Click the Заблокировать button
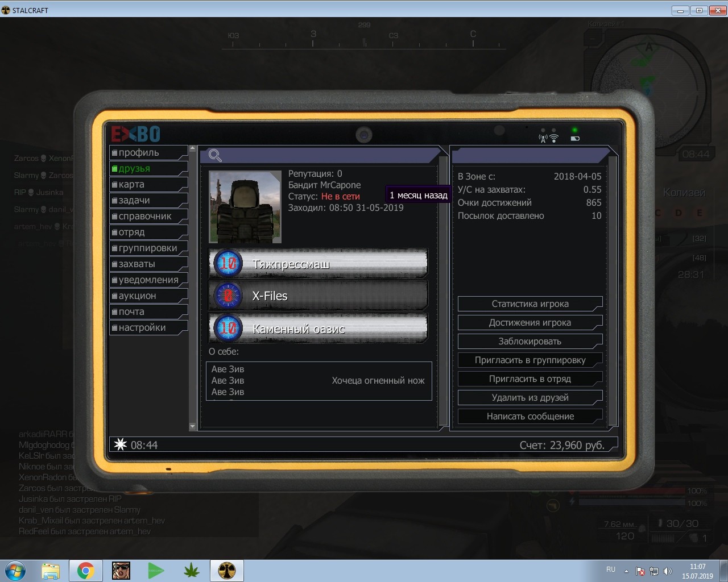 click(530, 342)
